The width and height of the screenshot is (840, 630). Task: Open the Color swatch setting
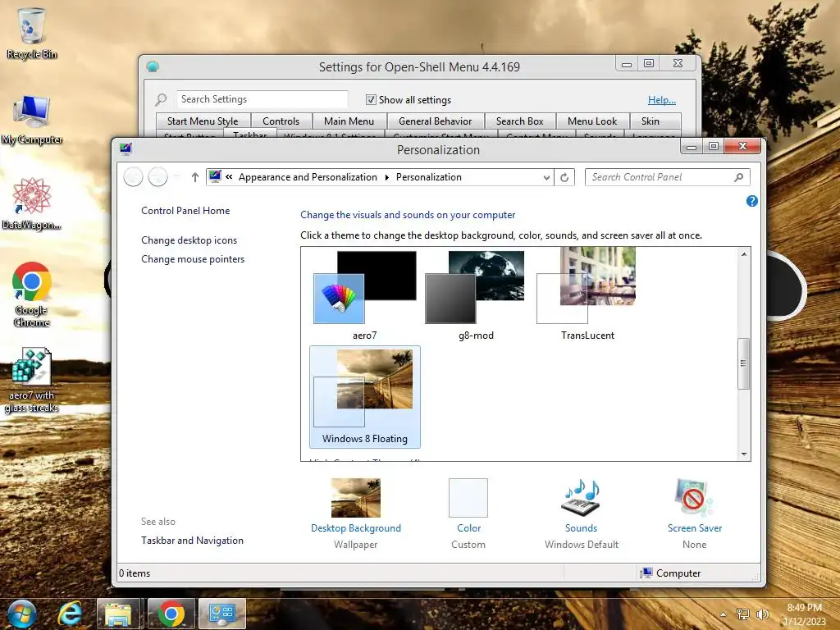(468, 498)
